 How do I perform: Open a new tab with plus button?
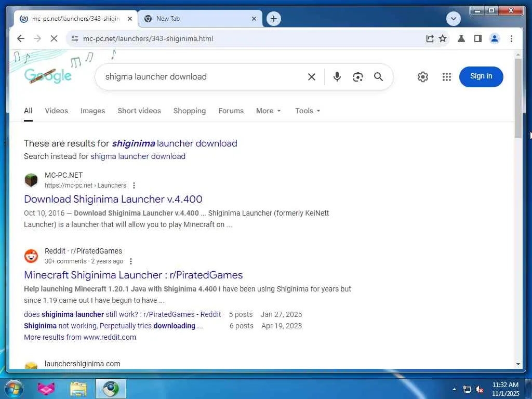[274, 19]
